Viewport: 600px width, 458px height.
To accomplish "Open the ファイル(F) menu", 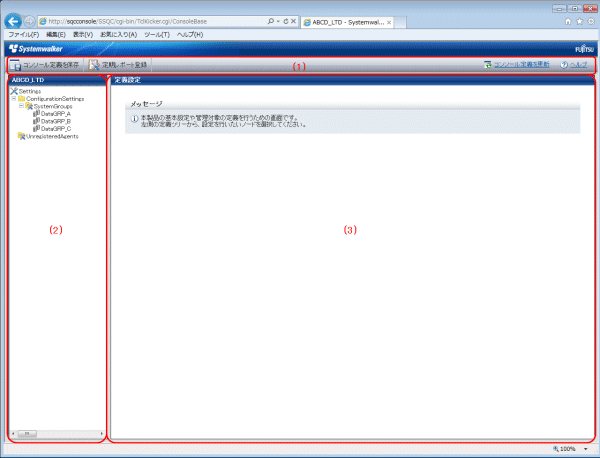I will pyautogui.click(x=24, y=34).
